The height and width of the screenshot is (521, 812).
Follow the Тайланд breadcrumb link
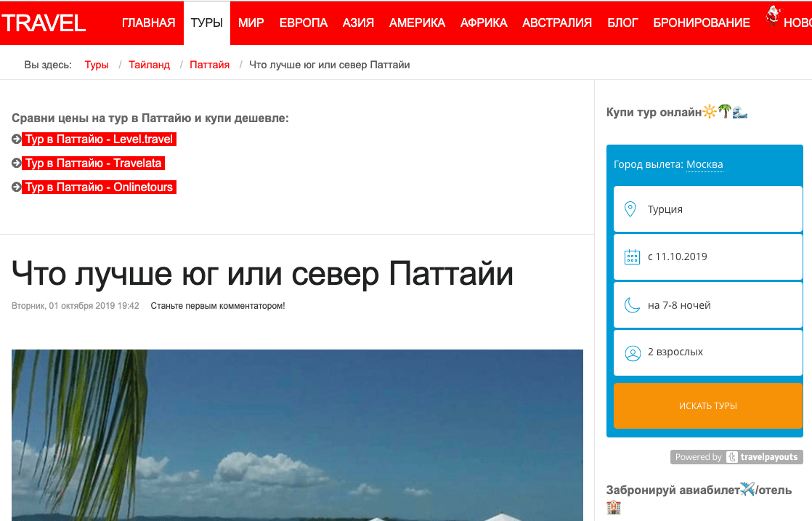(149, 65)
